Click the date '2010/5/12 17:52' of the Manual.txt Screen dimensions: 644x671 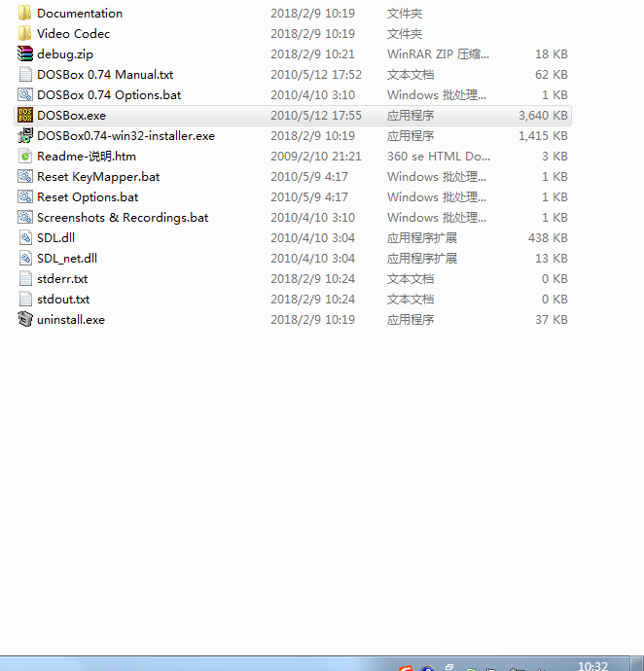[316, 75]
